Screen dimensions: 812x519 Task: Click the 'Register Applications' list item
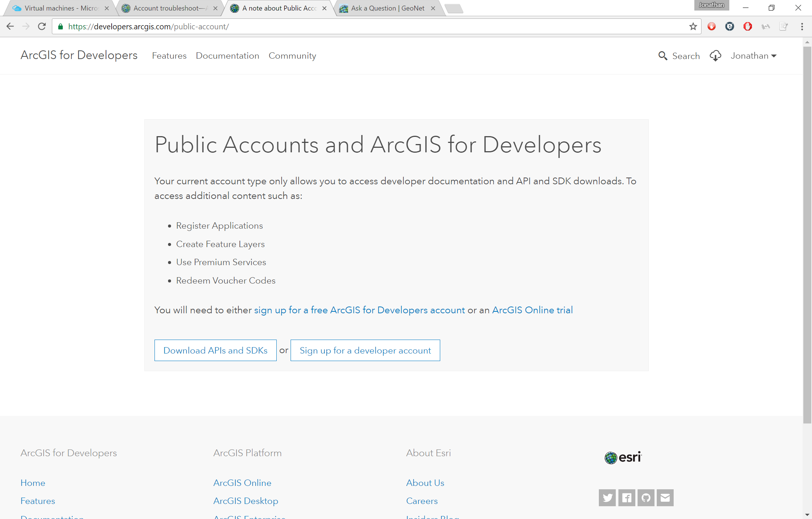220,226
